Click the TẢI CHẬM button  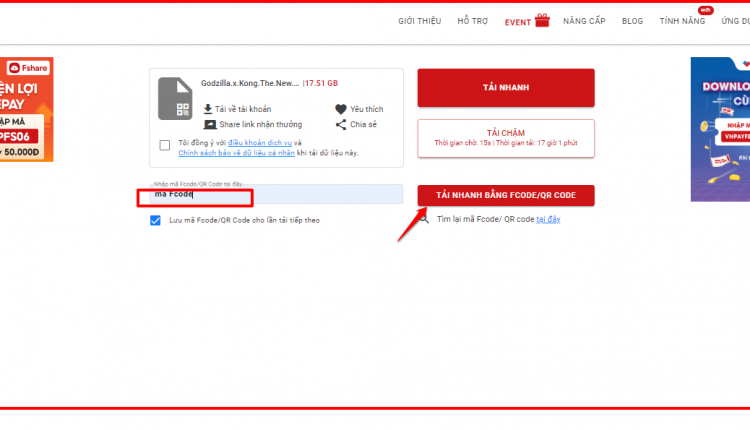tap(506, 138)
